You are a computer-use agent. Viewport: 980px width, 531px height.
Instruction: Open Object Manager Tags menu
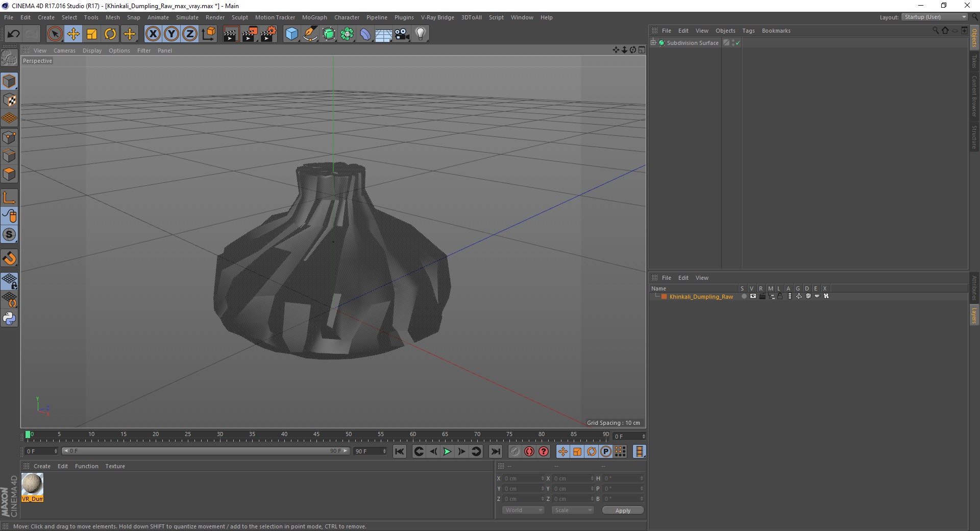click(748, 31)
